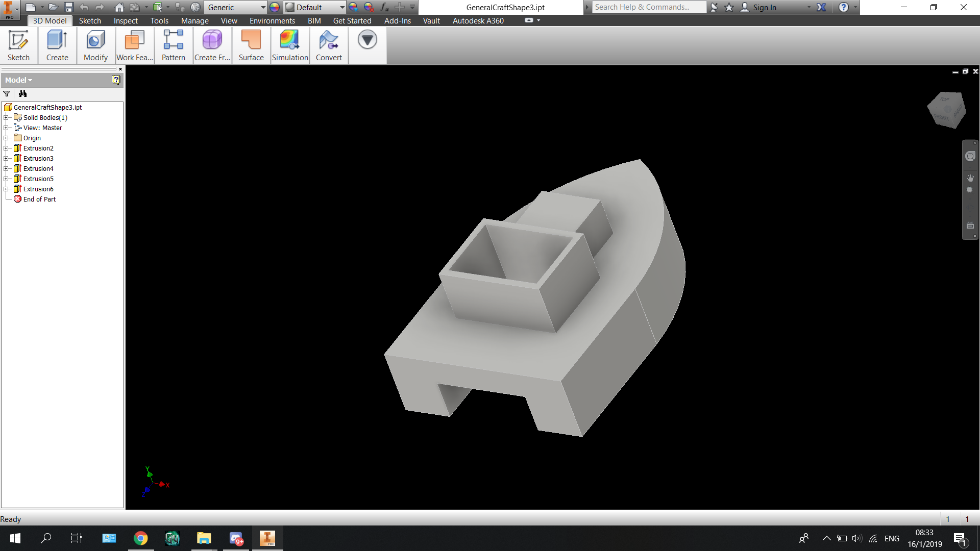Click the Redo icon
Image resolution: width=980 pixels, height=551 pixels.
pyautogui.click(x=100, y=7)
